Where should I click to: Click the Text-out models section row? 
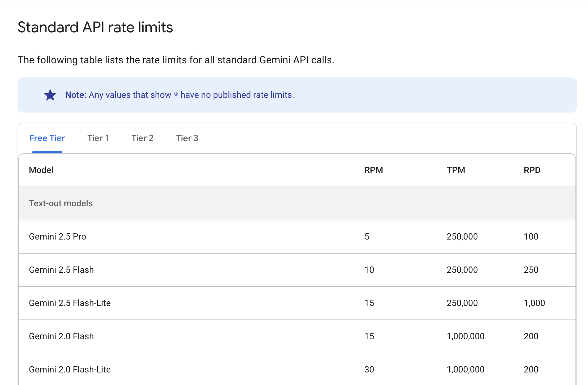click(61, 203)
